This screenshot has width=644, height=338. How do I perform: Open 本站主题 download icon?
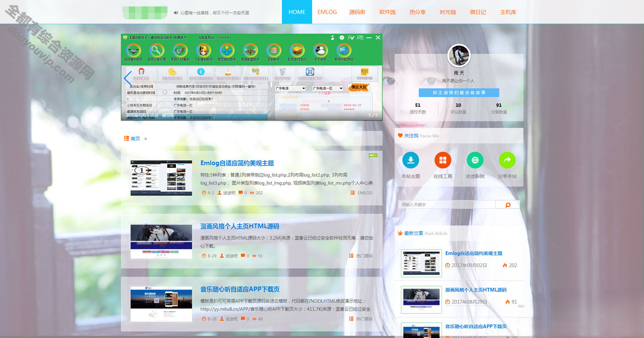tap(410, 160)
